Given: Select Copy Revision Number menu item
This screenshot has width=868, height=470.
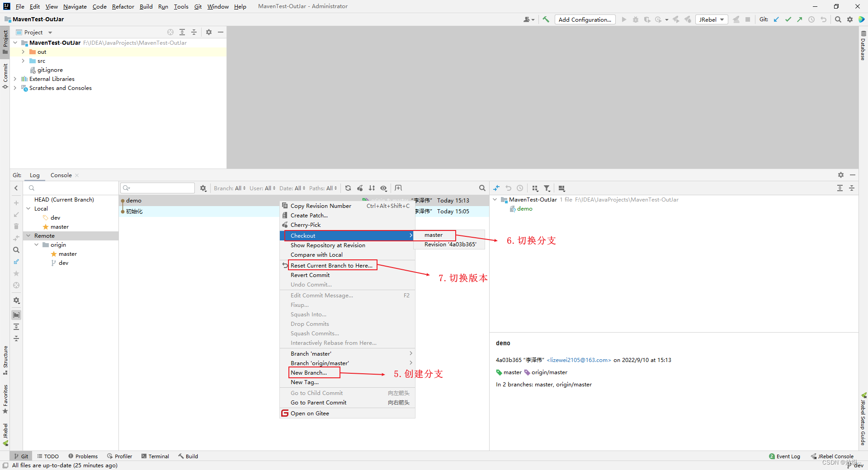Looking at the screenshot, I should point(347,206).
